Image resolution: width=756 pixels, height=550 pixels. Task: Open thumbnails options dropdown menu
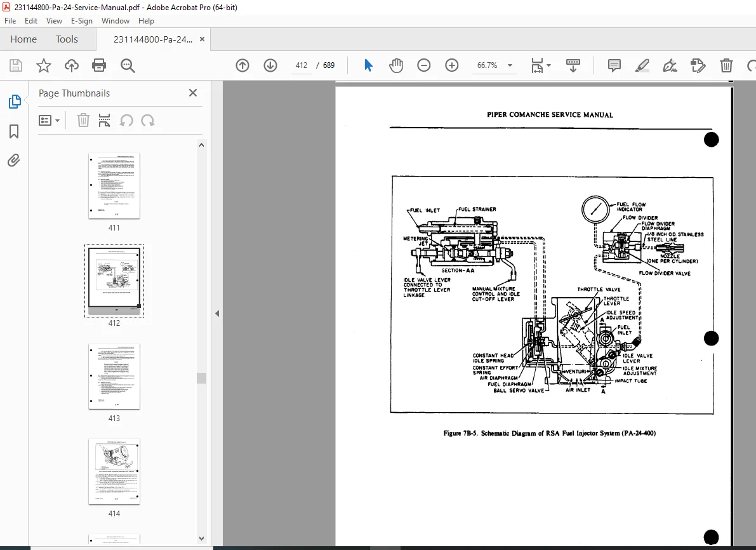click(49, 120)
